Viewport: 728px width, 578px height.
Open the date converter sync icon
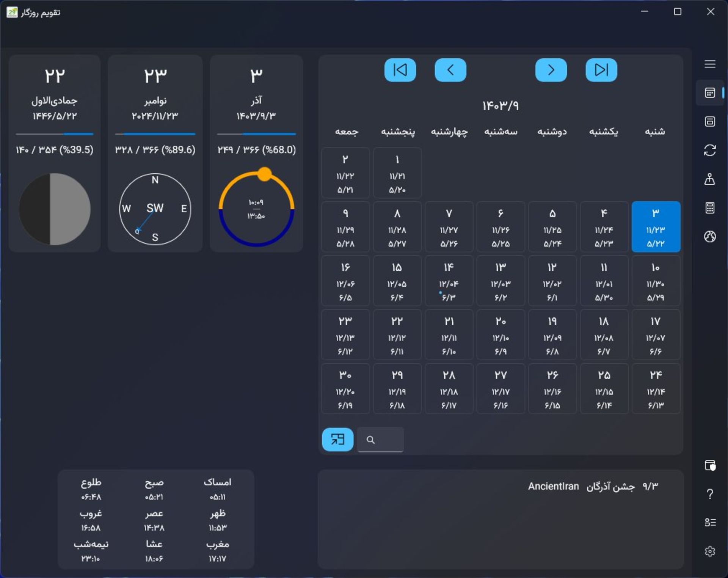click(710, 150)
